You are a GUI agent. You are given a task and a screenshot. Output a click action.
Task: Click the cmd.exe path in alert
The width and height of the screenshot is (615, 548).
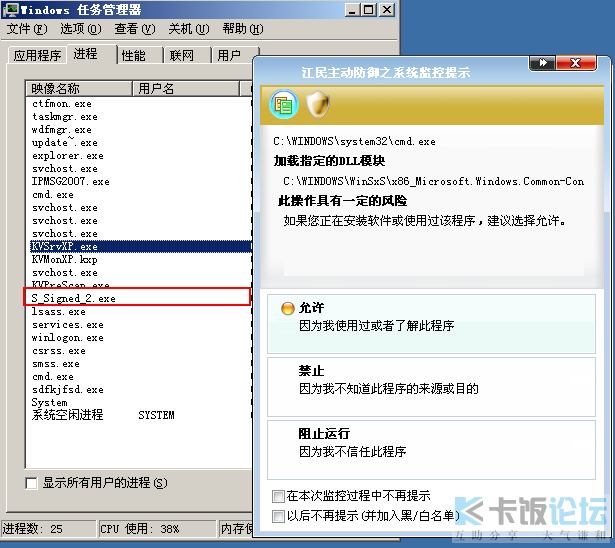(x=354, y=141)
